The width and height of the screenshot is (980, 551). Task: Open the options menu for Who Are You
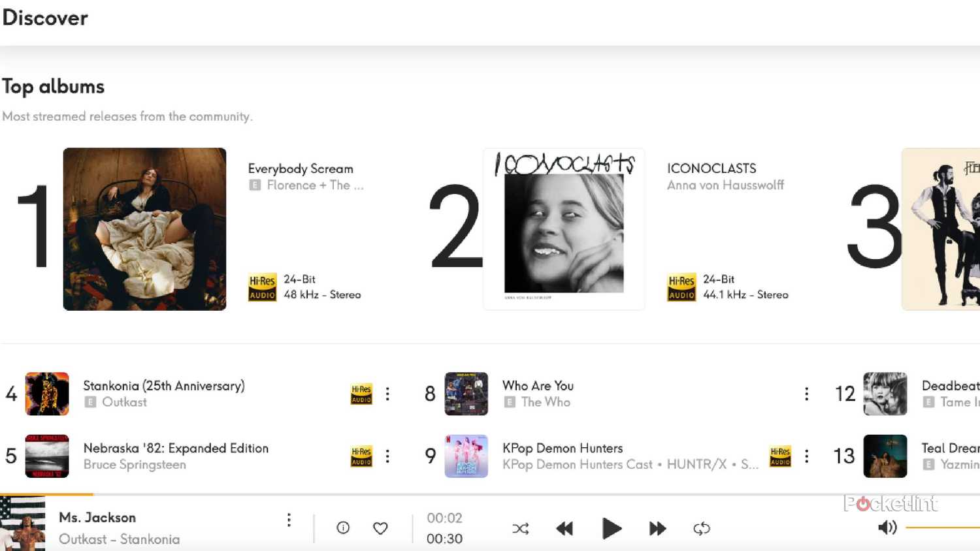(806, 394)
